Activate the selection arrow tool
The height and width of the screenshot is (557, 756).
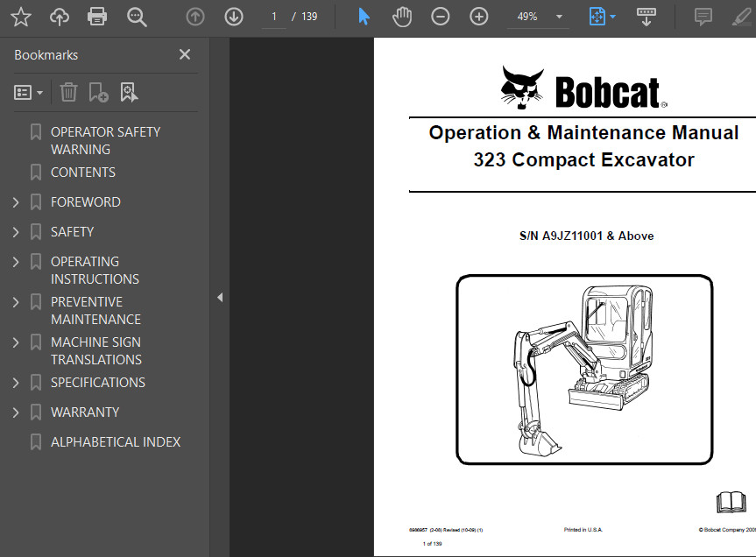364,17
